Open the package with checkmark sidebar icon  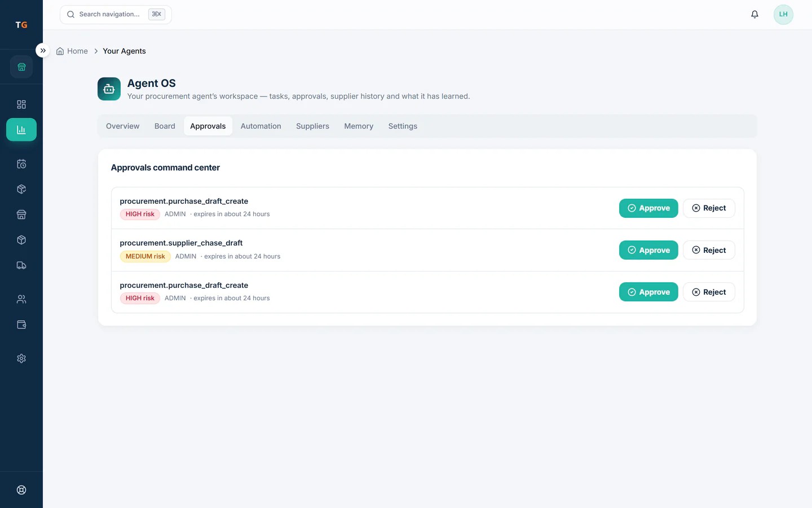[21, 189]
